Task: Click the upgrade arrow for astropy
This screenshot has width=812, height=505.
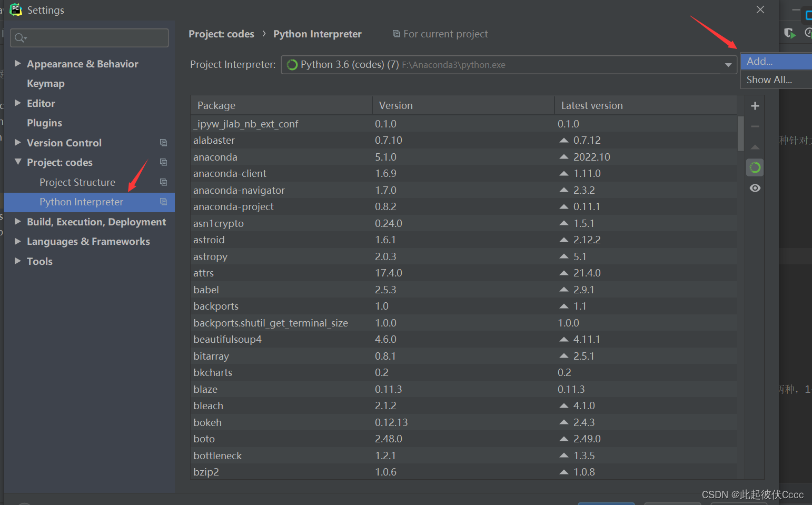Action: pos(564,256)
